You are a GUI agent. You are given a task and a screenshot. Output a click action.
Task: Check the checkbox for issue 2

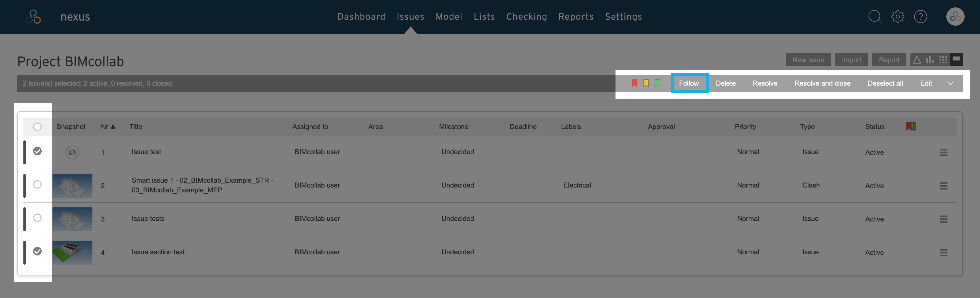tap(37, 185)
